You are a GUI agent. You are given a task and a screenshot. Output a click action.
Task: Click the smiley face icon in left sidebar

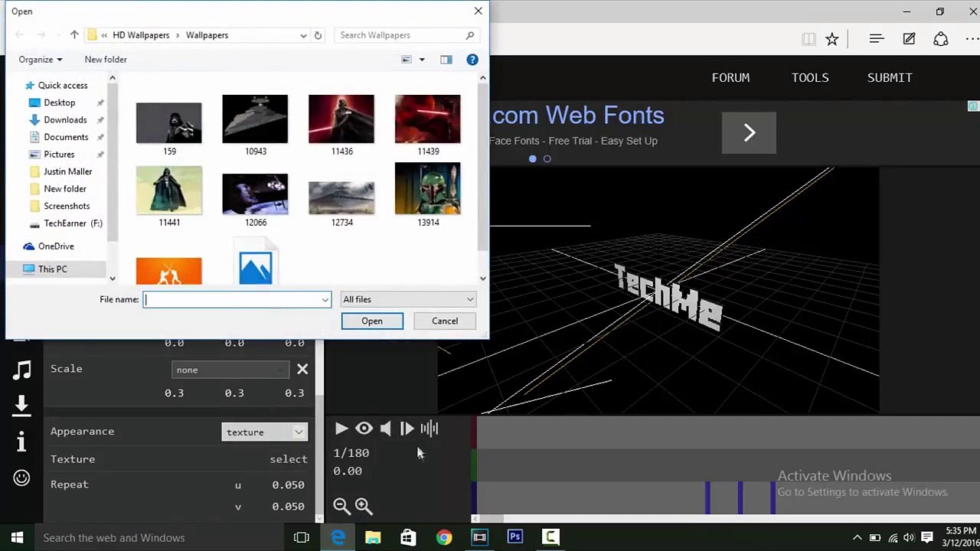[21, 478]
